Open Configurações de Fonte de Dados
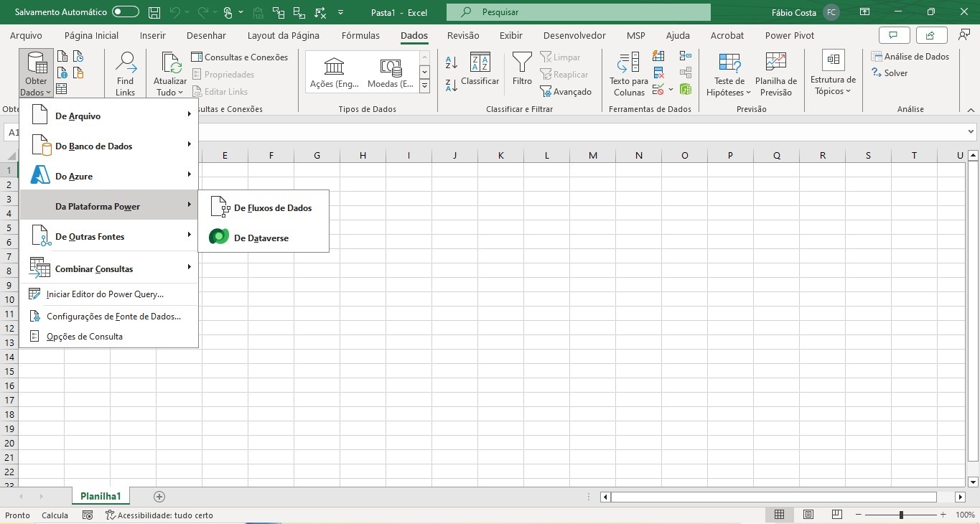This screenshot has width=980, height=524. (108, 316)
